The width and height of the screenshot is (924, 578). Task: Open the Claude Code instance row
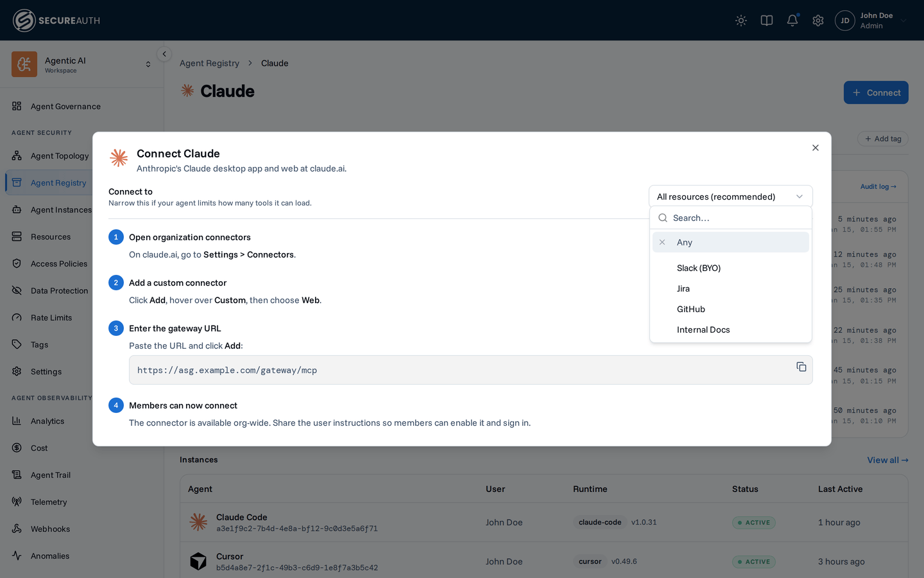pos(544,522)
